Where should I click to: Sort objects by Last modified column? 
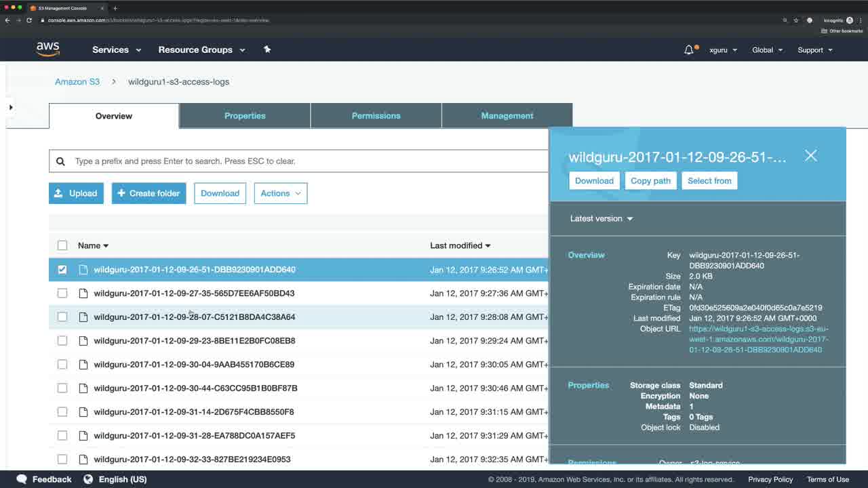460,245
